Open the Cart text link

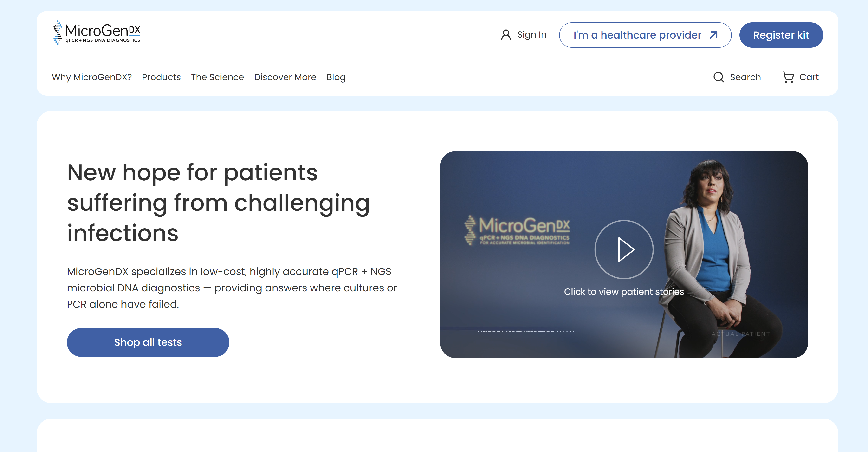tap(809, 77)
